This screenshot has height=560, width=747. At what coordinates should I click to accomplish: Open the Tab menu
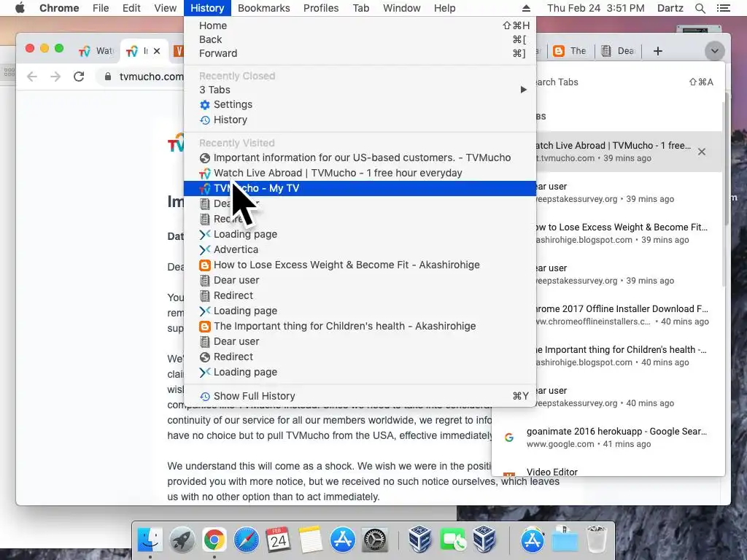tap(360, 8)
